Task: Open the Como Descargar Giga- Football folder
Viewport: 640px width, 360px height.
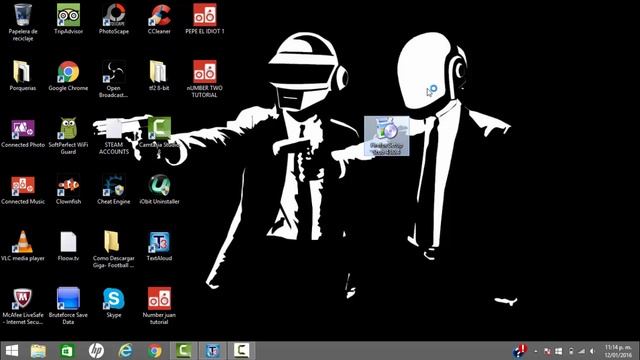Action: [x=113, y=249]
